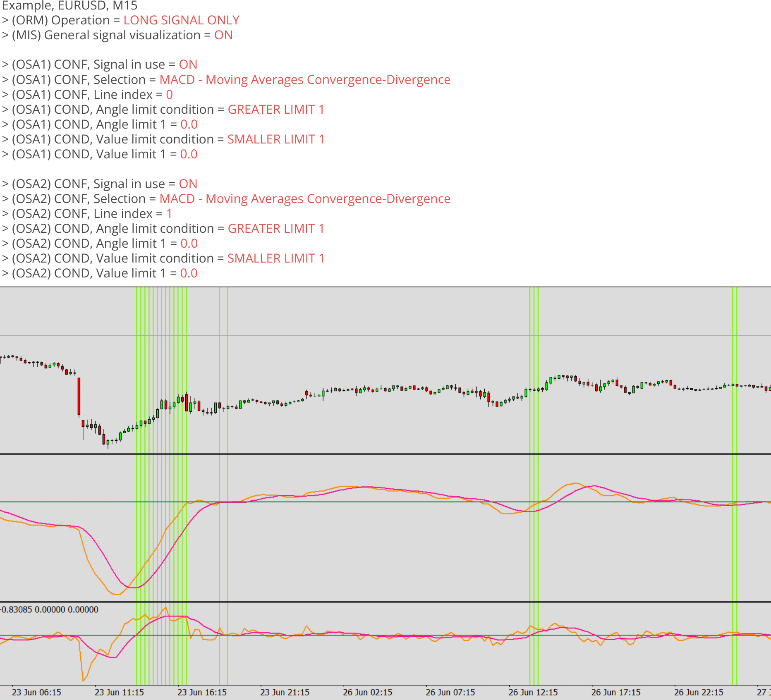Click '(OSA1) COND, Angle limit condition' line
771x700 pixels.
[163, 110]
